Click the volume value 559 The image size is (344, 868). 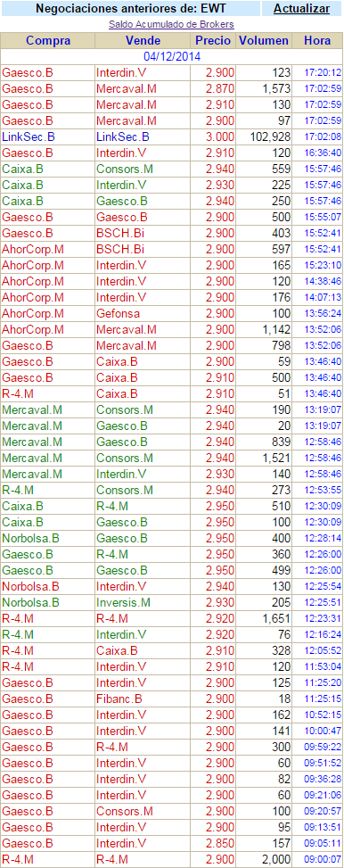[x=282, y=169]
